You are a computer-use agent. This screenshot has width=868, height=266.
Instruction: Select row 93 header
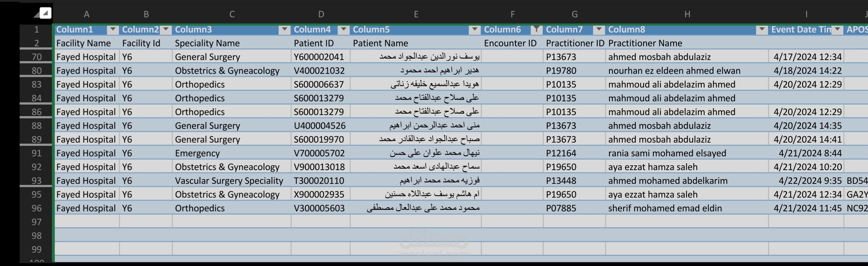pyautogui.click(x=36, y=181)
